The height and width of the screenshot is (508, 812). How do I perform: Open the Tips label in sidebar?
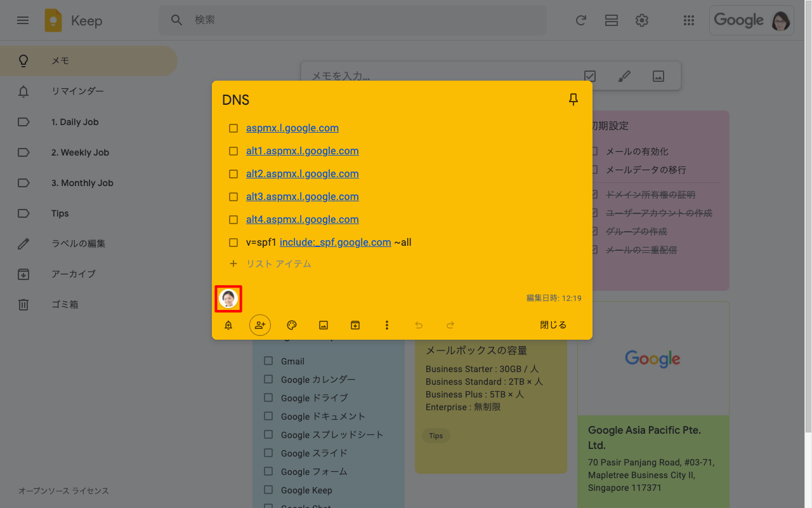pos(89,213)
